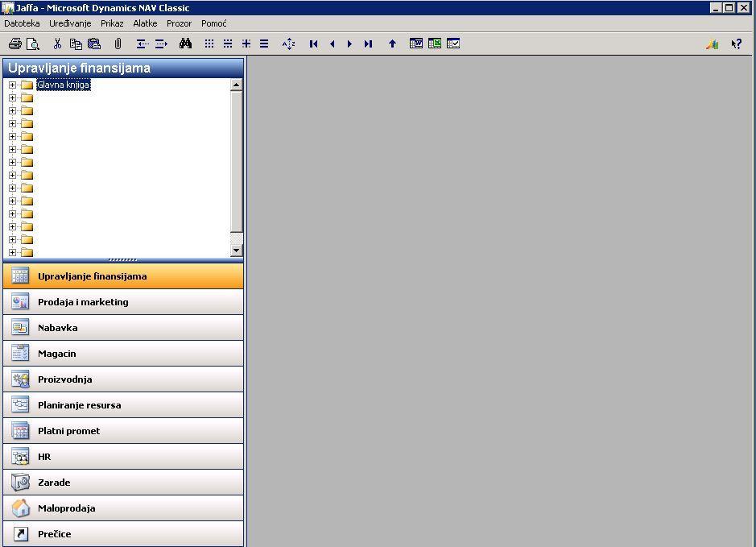This screenshot has height=547, width=756.
Task: Open the Datoteka menu
Action: pos(22,23)
